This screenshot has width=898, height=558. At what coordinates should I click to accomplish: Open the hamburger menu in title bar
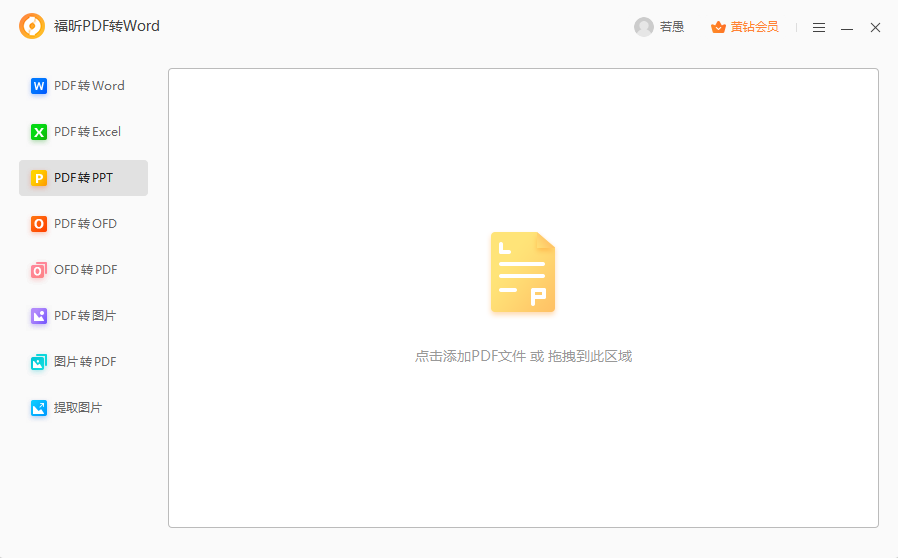[819, 28]
